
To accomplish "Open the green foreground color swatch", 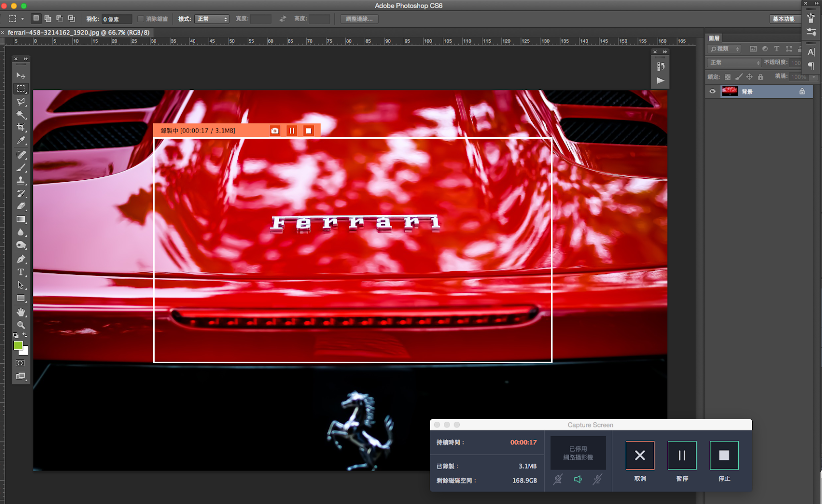I will click(18, 345).
